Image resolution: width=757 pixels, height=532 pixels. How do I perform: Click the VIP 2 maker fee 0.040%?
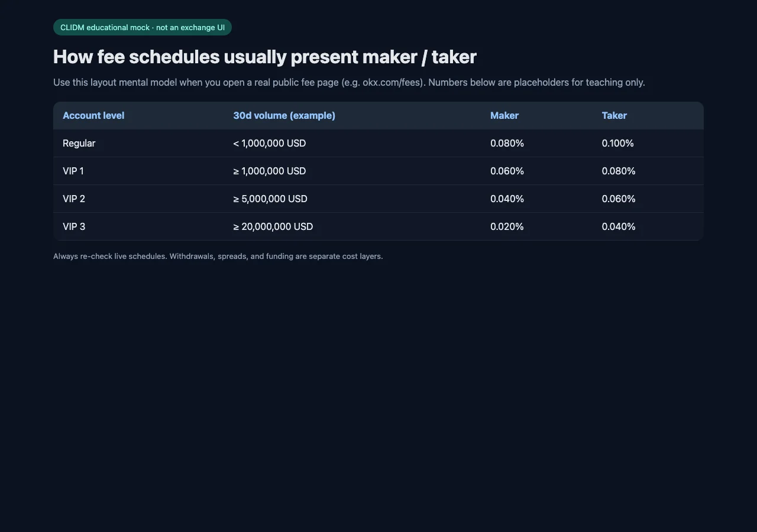coord(507,199)
